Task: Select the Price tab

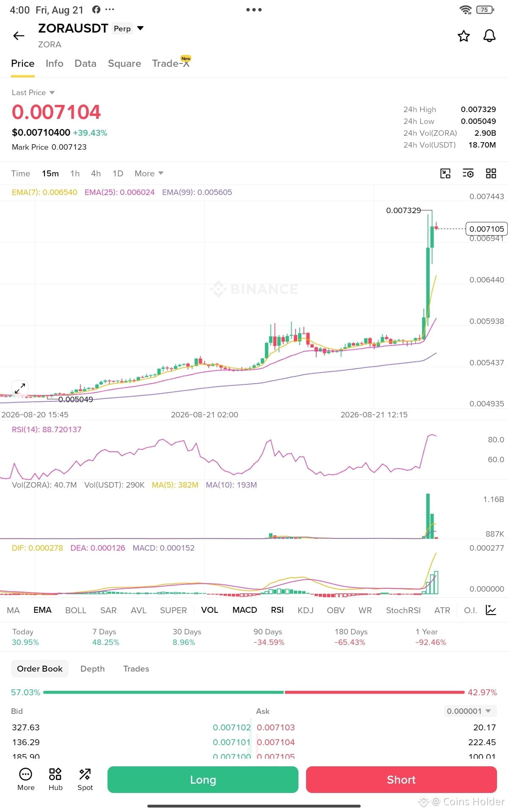Action: coord(23,63)
